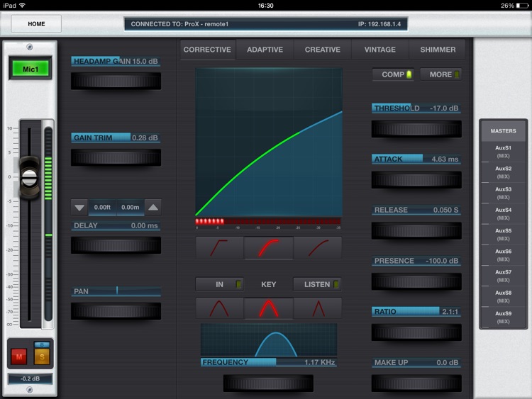This screenshot has height=399, width=532.
Task: Toggle the COMP enable switch
Action: (393, 74)
